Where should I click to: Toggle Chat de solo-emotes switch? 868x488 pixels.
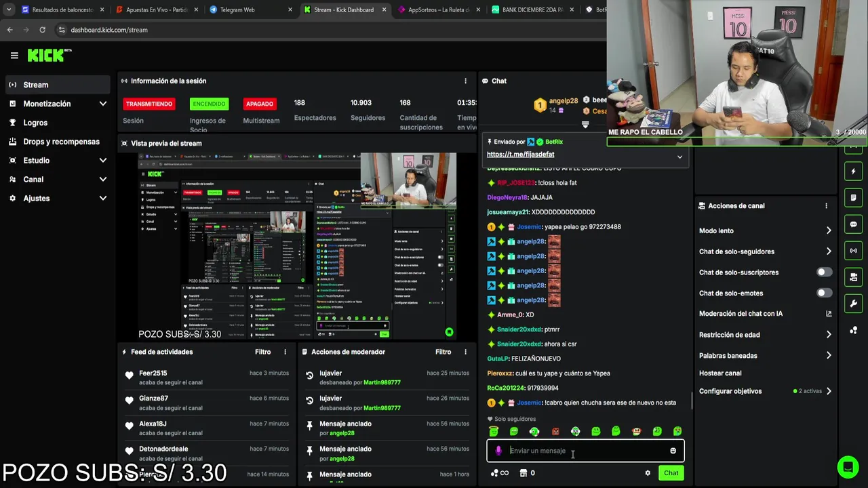(824, 293)
